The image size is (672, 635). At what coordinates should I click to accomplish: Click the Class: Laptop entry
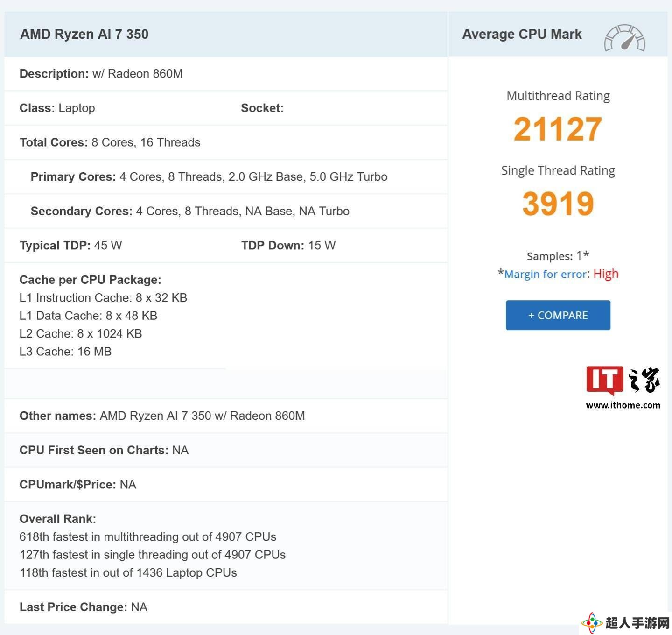[x=57, y=108]
